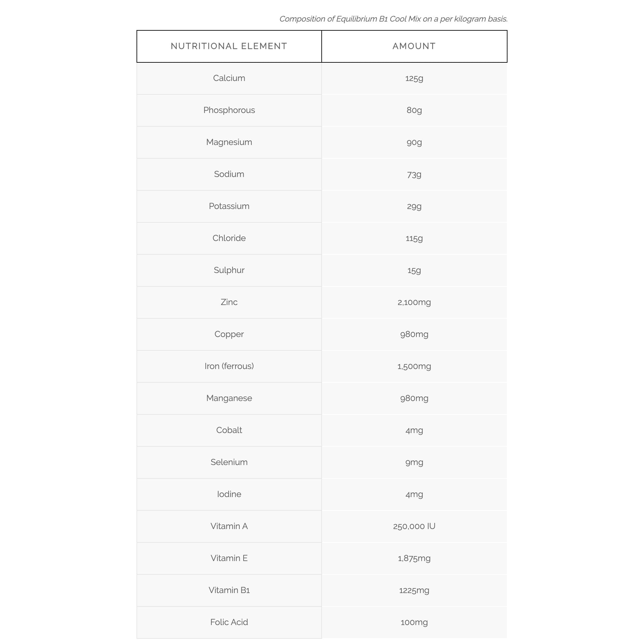The height and width of the screenshot is (644, 644).
Task: Click the Copper 980mg value
Action: (x=414, y=334)
